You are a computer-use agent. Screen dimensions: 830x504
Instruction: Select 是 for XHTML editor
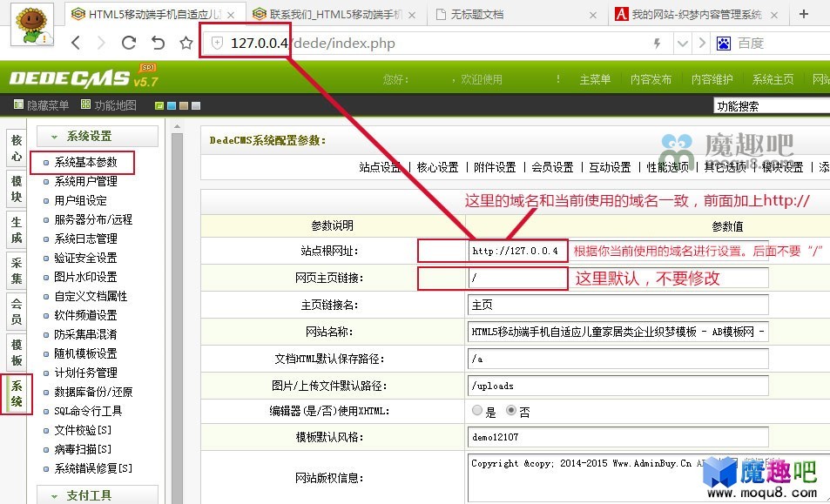click(x=477, y=410)
